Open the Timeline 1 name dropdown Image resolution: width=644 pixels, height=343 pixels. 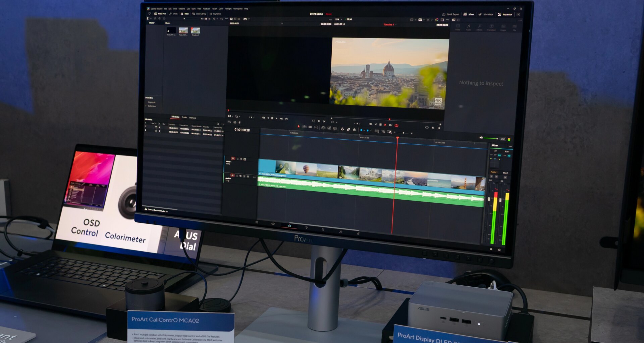[396, 24]
